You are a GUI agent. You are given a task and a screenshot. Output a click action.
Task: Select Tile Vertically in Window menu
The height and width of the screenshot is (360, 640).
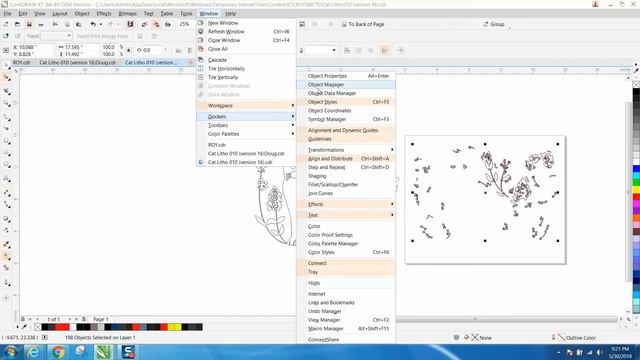point(246,77)
